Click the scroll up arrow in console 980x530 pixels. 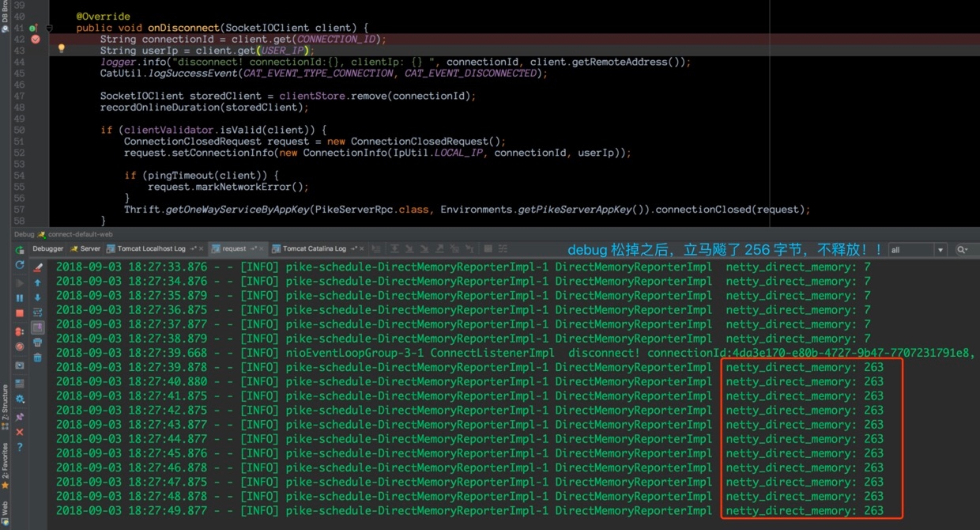(x=37, y=283)
